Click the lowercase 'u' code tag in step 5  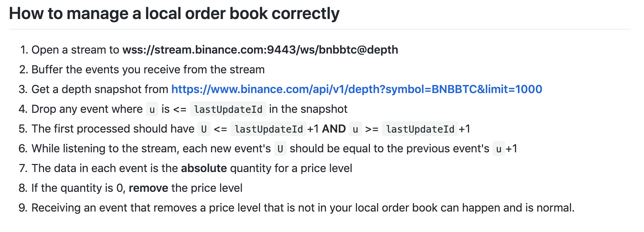(x=355, y=129)
